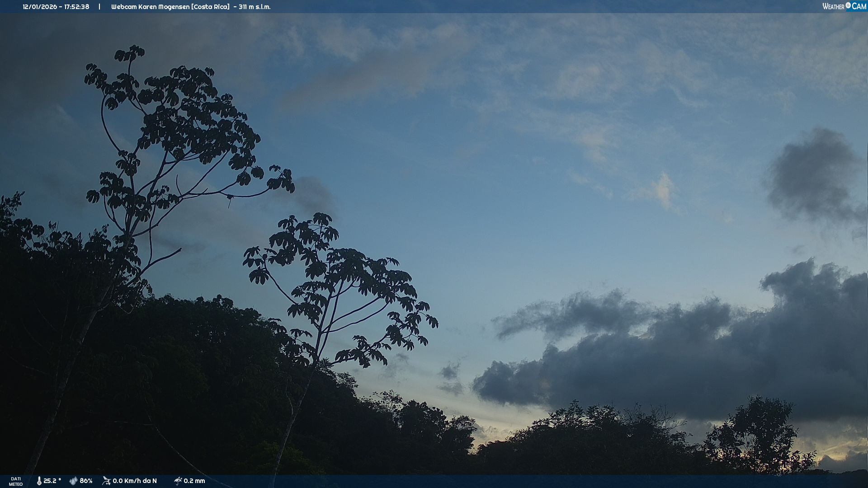The width and height of the screenshot is (868, 488).
Task: Click the 17:52:38 time stamp
Action: click(77, 7)
